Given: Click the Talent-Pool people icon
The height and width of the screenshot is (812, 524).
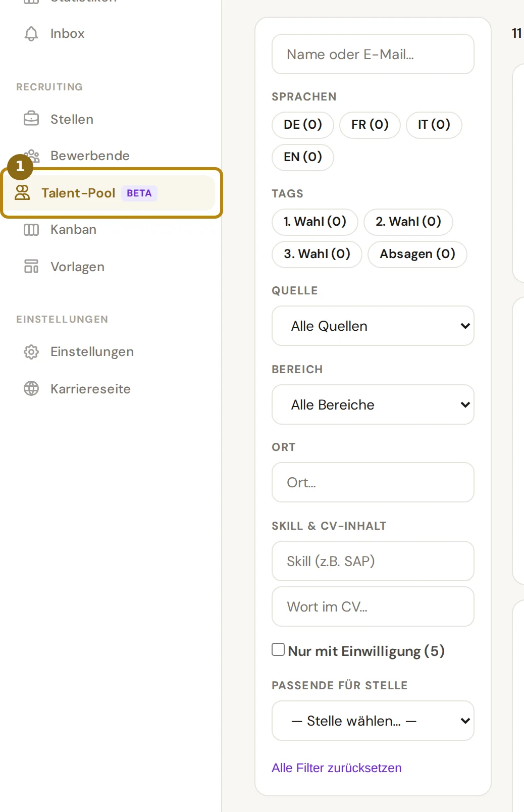Looking at the screenshot, I should coord(22,192).
